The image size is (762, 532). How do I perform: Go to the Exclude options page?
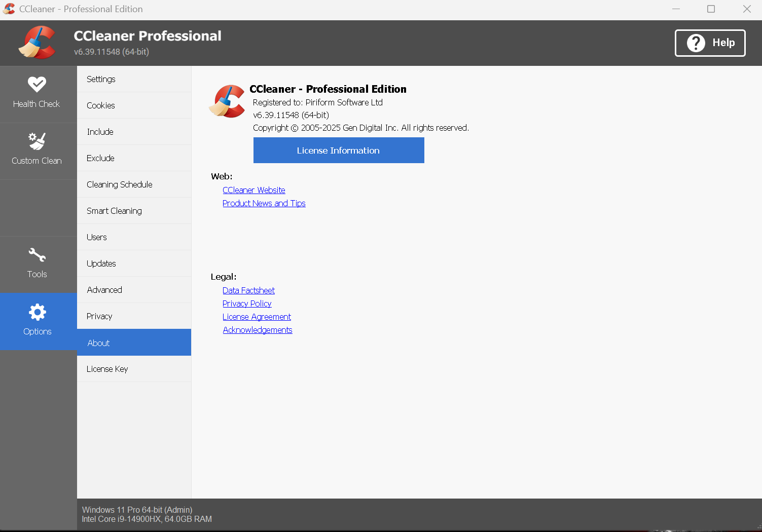click(134, 158)
